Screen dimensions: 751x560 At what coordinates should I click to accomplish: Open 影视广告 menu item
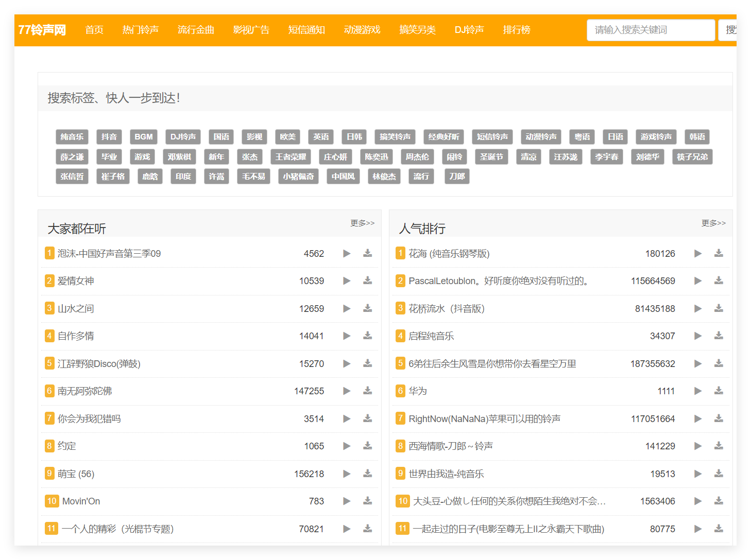pos(251,30)
